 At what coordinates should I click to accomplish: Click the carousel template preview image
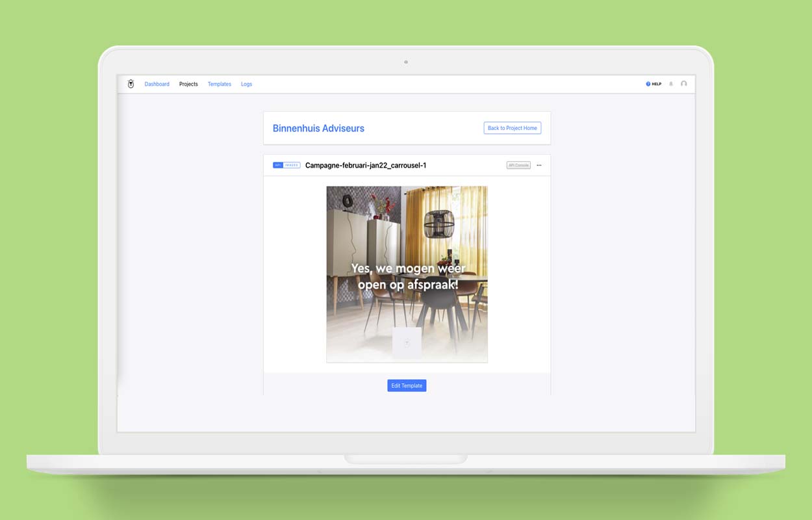(407, 273)
